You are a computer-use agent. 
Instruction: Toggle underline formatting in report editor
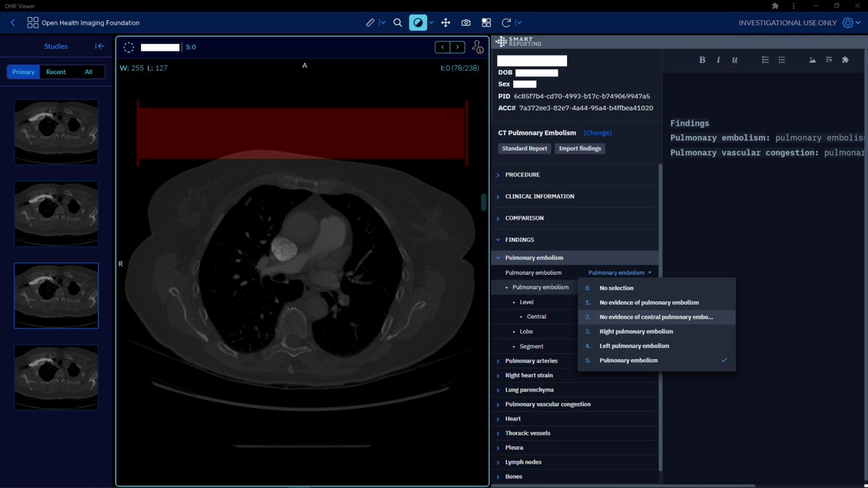click(x=735, y=60)
